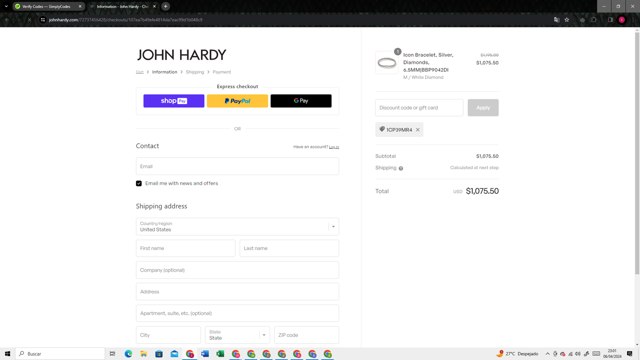Close the John Hardy checkout tab
This screenshot has width=640, height=360.
tap(154, 7)
